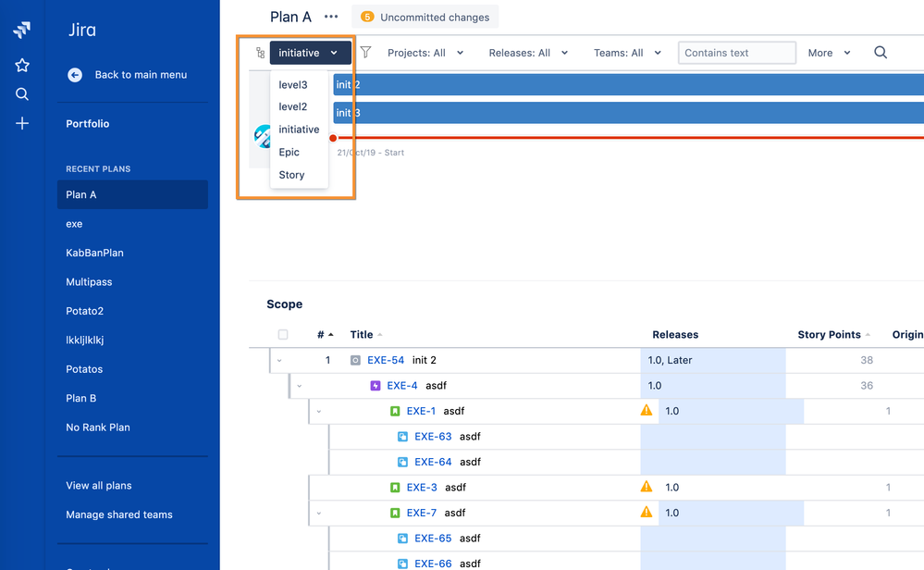Tick the select-all checkbox in Scope header

(x=283, y=335)
